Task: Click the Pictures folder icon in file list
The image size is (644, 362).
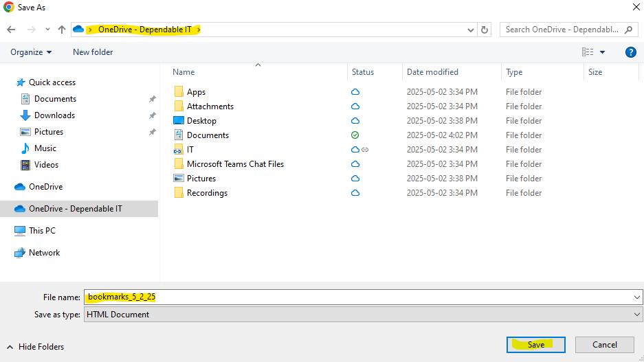Action: pos(179,178)
